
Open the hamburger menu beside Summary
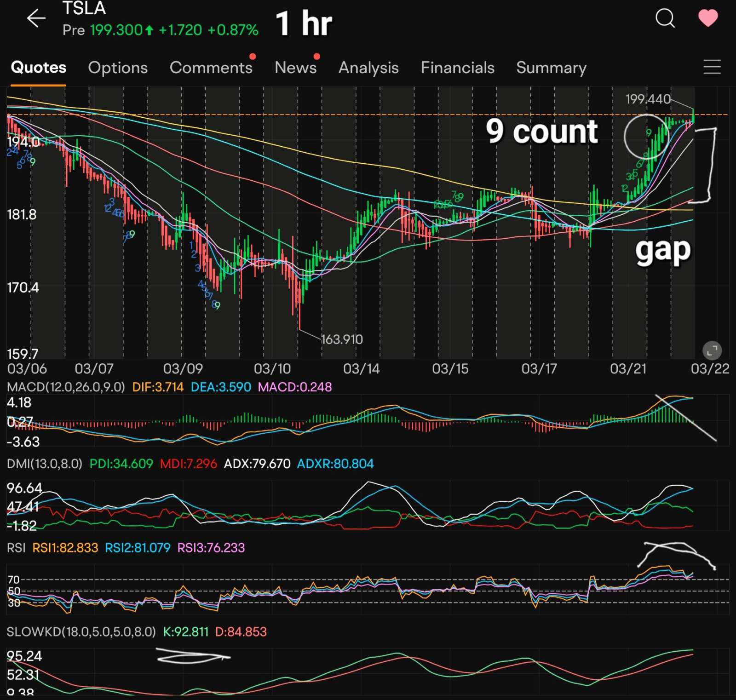tap(712, 67)
